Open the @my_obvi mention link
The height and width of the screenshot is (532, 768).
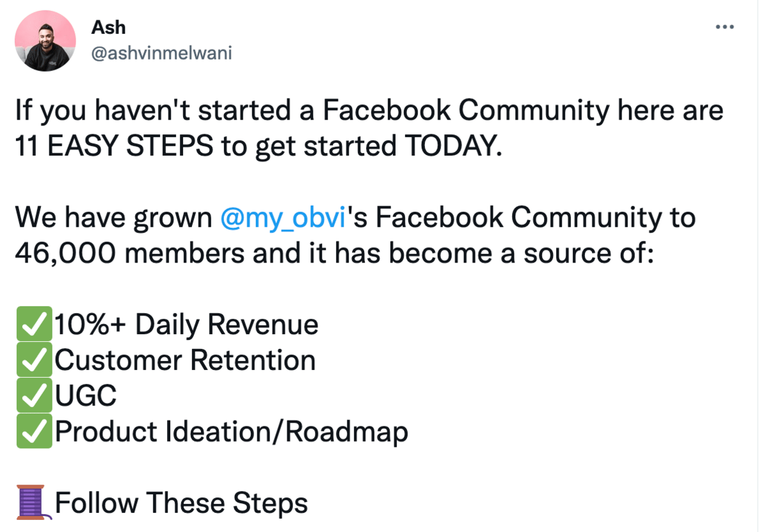point(283,218)
